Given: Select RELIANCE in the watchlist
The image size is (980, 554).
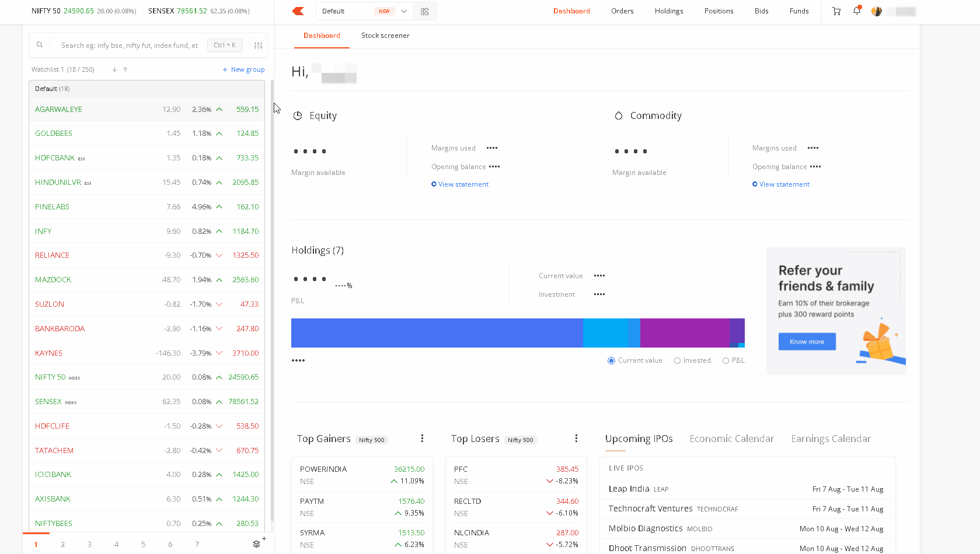Looking at the screenshot, I should point(147,255).
